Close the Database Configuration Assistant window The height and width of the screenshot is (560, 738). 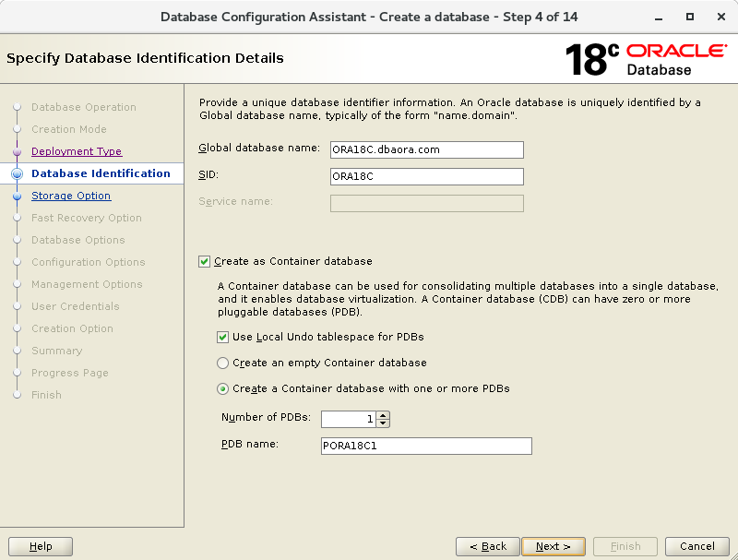tap(721, 17)
